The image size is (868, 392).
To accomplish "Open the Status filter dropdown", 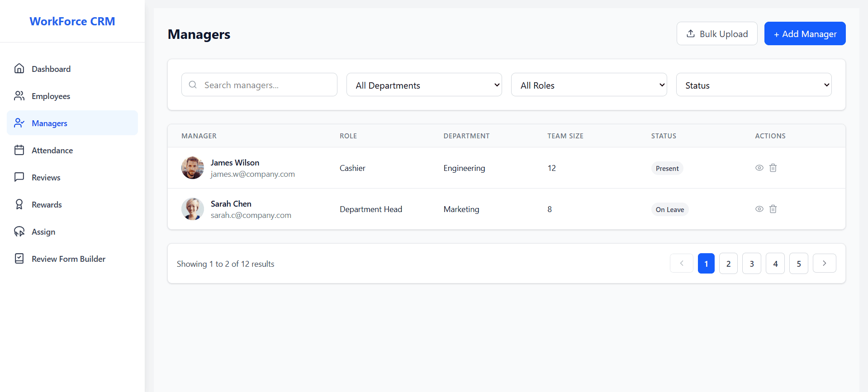I will click(x=754, y=85).
